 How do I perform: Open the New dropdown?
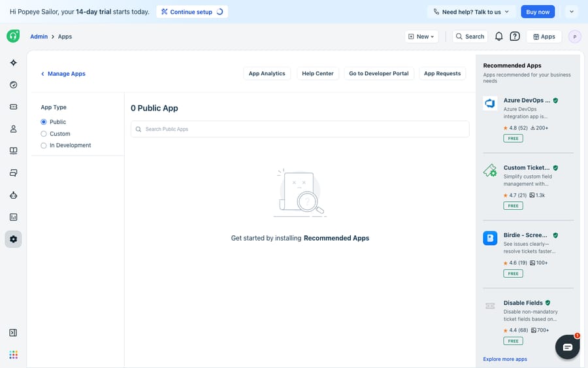click(x=421, y=37)
